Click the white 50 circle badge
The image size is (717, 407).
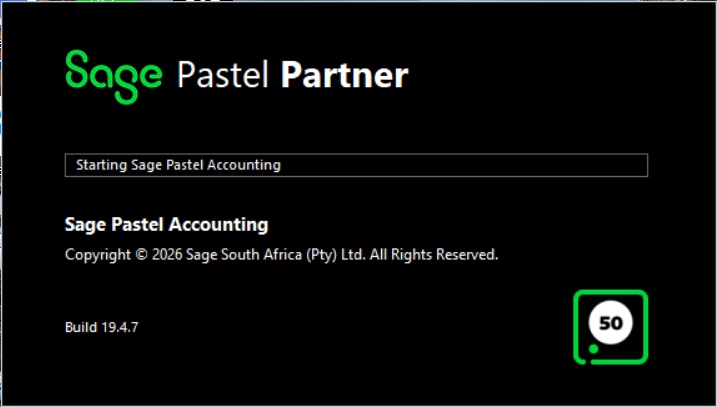(x=610, y=323)
